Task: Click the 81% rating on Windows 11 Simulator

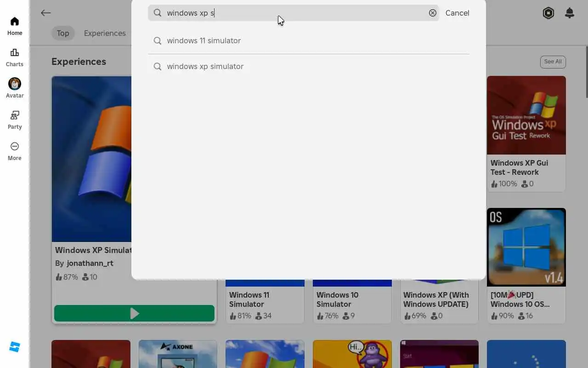Action: click(241, 316)
